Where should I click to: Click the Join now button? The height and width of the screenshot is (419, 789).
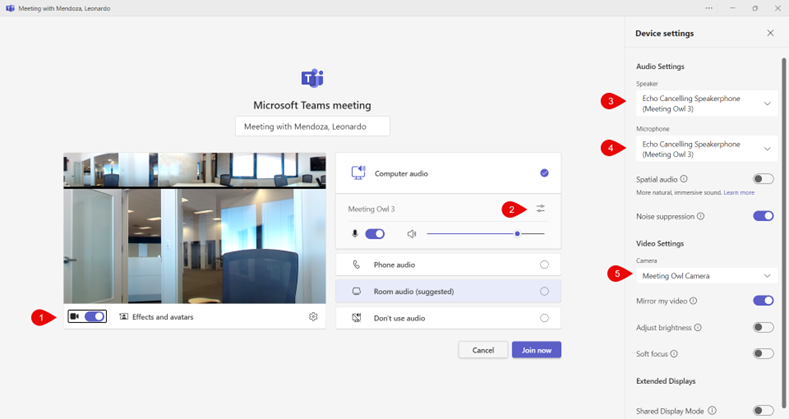point(537,350)
